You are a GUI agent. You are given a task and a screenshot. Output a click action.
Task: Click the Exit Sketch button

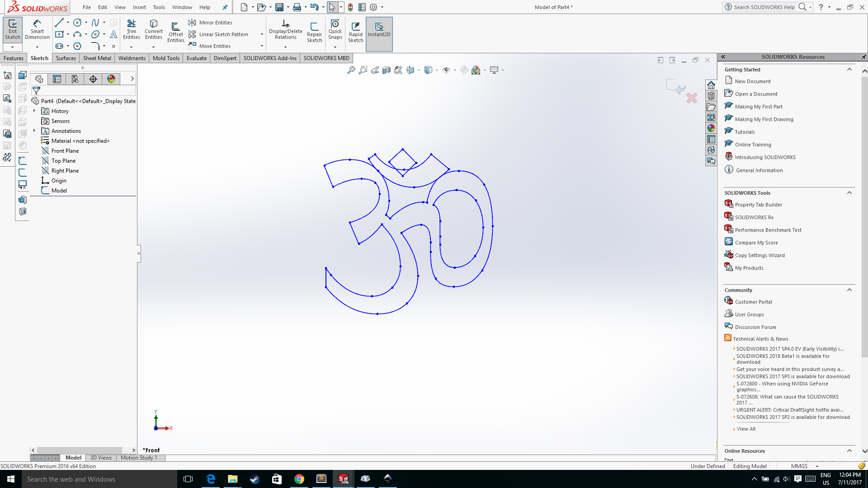(x=13, y=29)
